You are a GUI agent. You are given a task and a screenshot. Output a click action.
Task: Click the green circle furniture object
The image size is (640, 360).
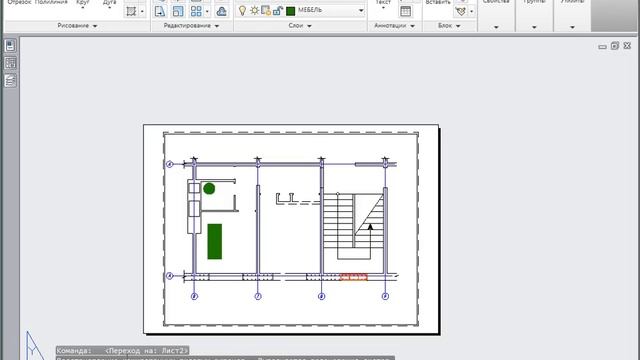coord(209,189)
